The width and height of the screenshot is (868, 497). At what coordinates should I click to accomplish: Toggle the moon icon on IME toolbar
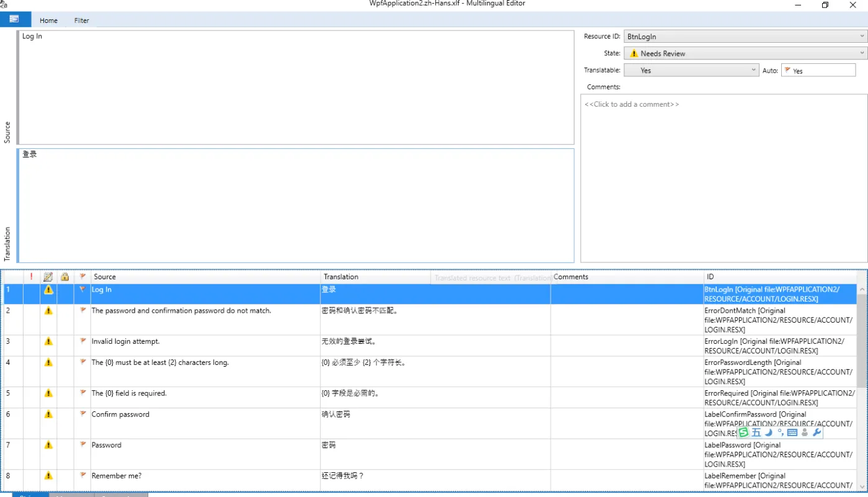pyautogui.click(x=769, y=432)
